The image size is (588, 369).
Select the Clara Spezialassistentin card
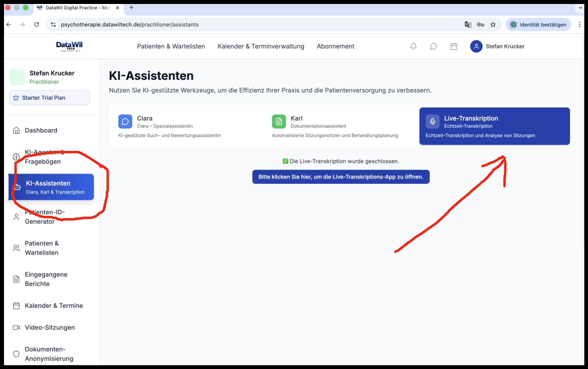tap(187, 126)
